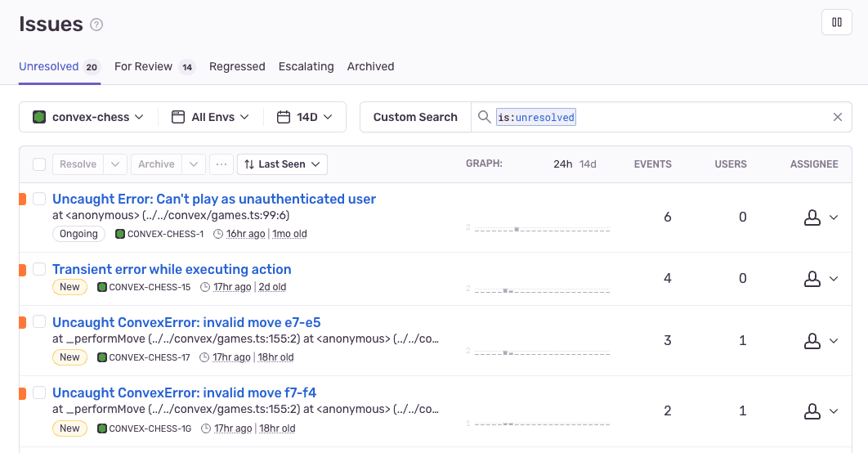
Task: Switch to the Unresolved tab
Action: click(59, 67)
